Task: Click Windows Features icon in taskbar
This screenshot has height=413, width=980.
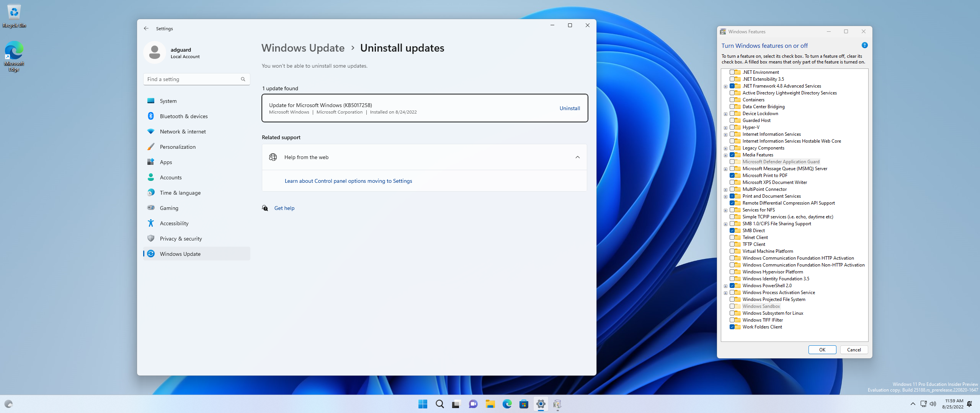Action: point(557,404)
